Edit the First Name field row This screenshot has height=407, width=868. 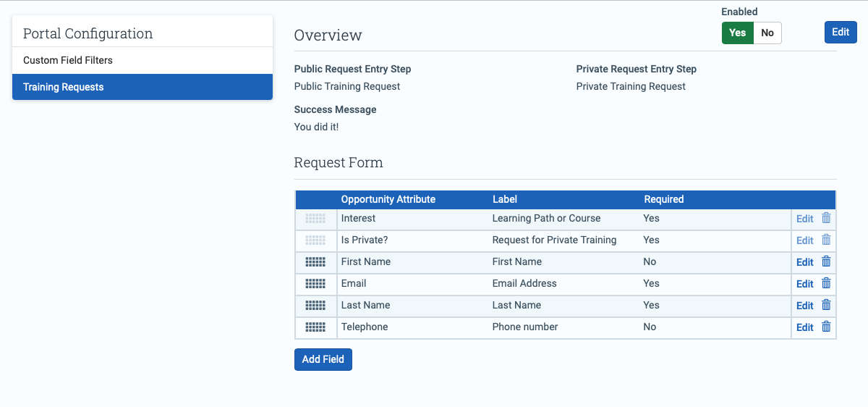805,262
